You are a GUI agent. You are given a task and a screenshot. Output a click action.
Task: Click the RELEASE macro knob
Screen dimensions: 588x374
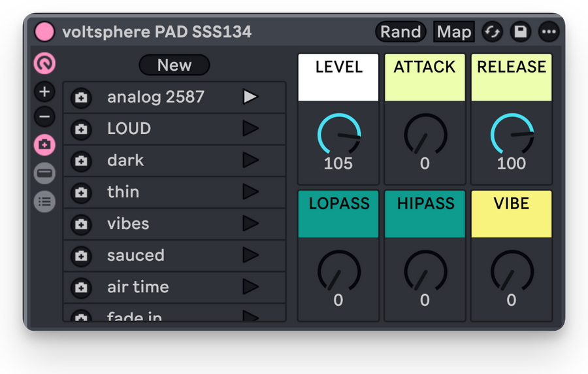pyautogui.click(x=512, y=134)
